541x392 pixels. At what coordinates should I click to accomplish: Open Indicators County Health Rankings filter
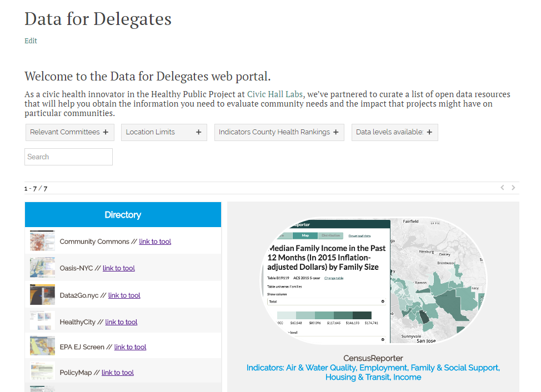click(x=279, y=132)
